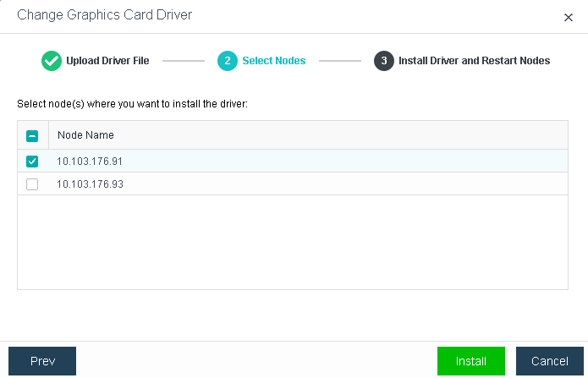The width and height of the screenshot is (588, 378).
Task: Select the 10.103.176.93 node row text
Action: [91, 184]
